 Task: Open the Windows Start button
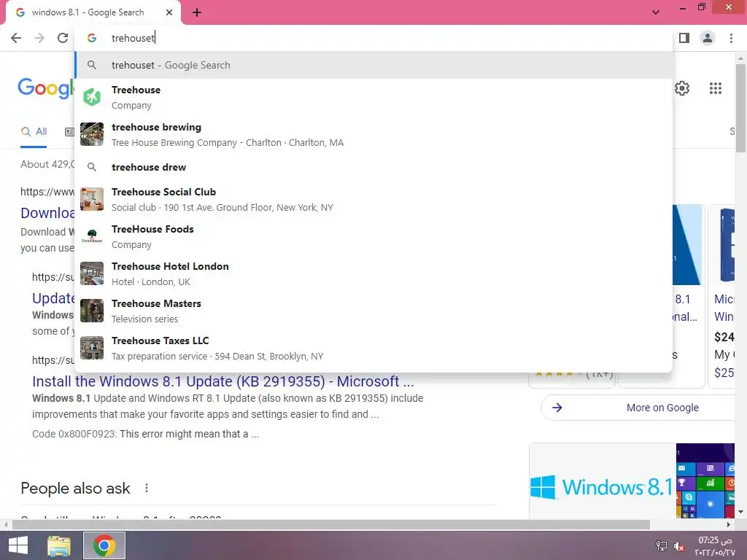click(x=18, y=545)
